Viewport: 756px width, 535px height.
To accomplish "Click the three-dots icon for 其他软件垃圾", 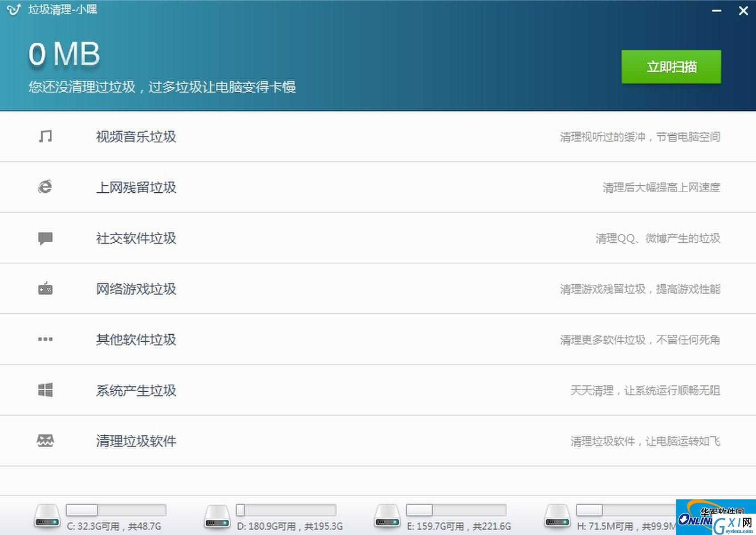I will [45, 339].
